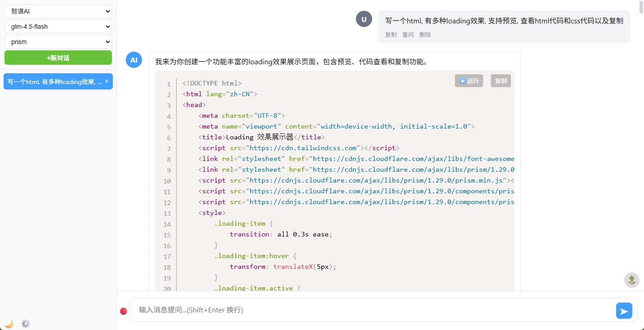Start a new chat with +新对话
644x330 pixels.
click(x=58, y=58)
